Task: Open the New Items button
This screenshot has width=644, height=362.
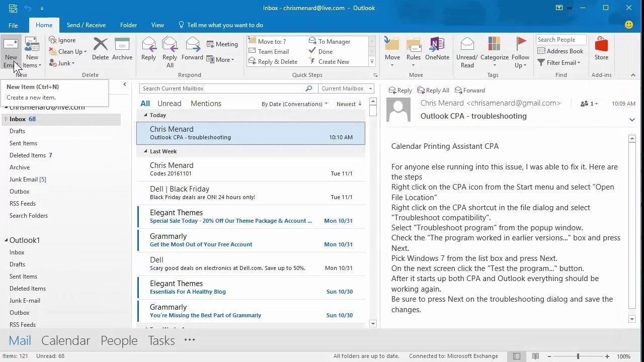Action: (32, 53)
